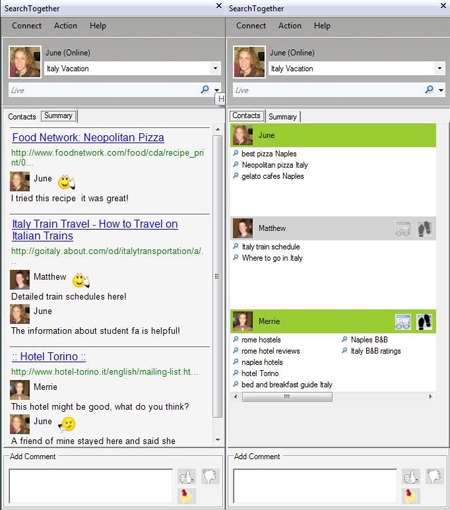Click Merrie's footprints follow icon
Viewport: 450px width, 510px height.
[424, 322]
